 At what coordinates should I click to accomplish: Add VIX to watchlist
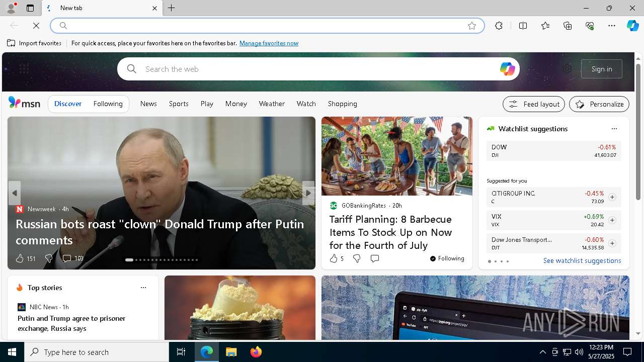[x=612, y=220]
